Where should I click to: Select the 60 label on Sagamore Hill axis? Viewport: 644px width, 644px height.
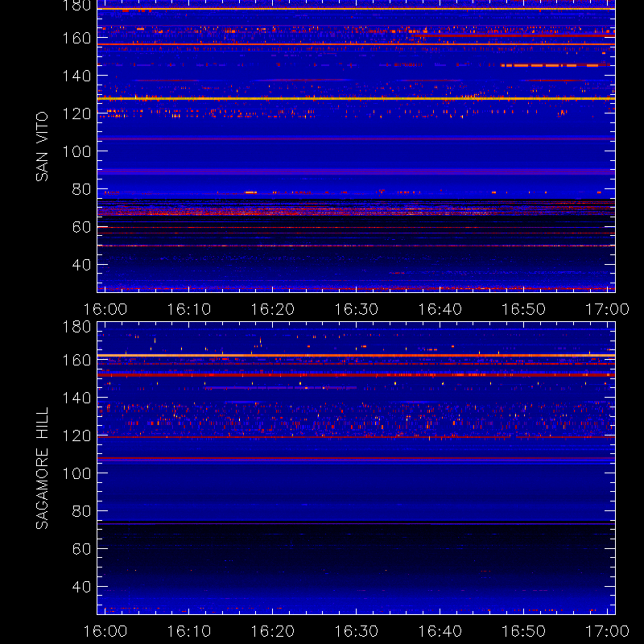(x=81, y=549)
